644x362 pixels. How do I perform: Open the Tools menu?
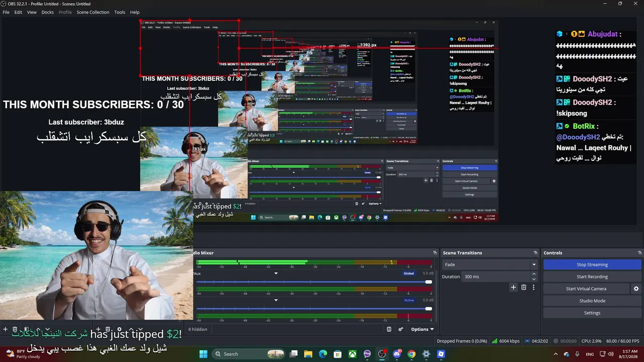point(120,12)
